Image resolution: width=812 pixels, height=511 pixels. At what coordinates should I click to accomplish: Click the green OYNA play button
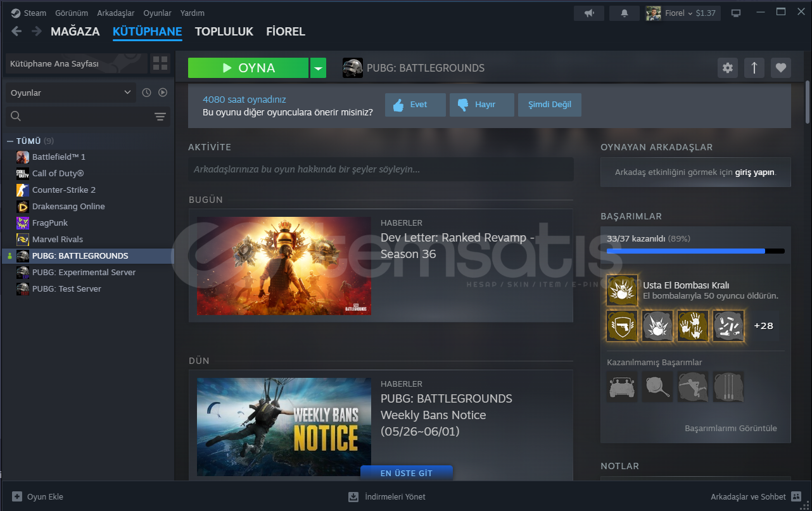pyautogui.click(x=248, y=68)
